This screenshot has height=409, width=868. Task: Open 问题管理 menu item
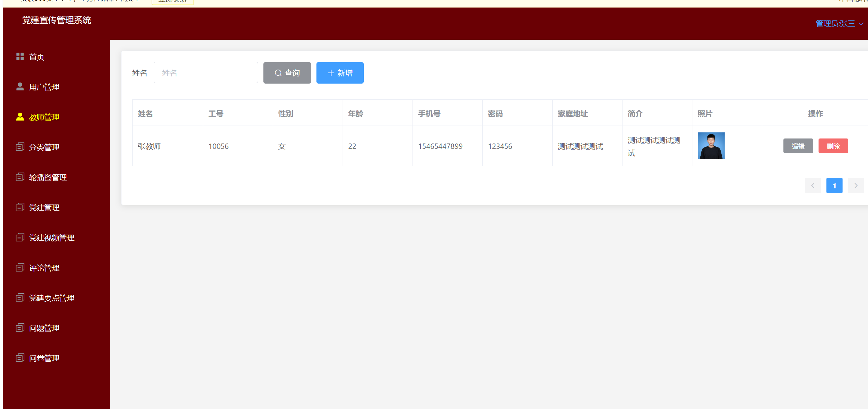[56, 328]
